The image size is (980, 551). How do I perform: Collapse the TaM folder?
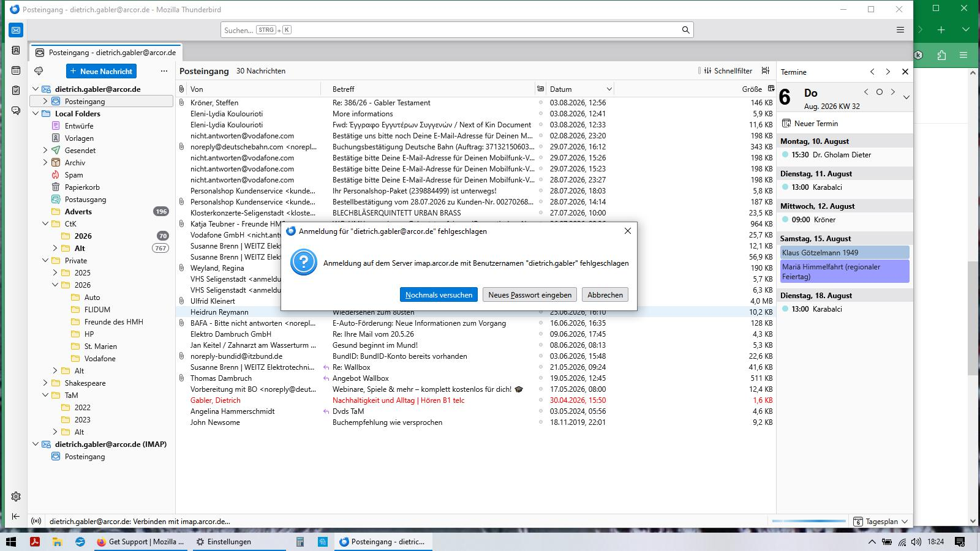click(x=45, y=395)
